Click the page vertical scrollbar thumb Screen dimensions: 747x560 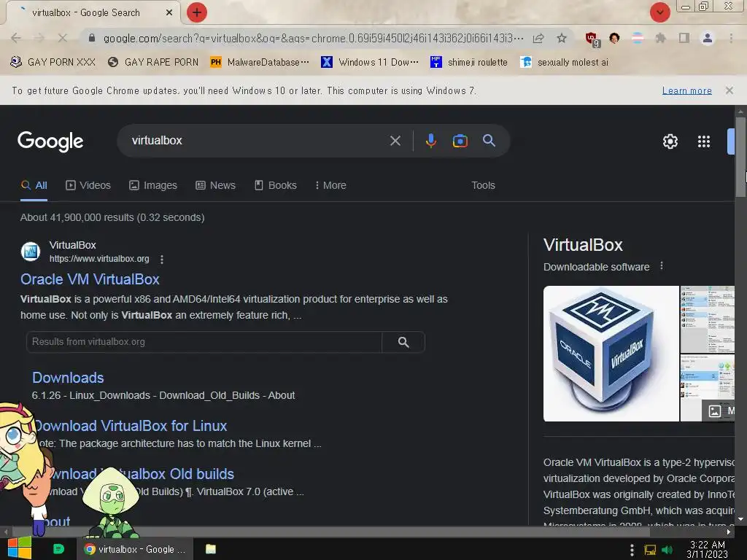(x=740, y=156)
